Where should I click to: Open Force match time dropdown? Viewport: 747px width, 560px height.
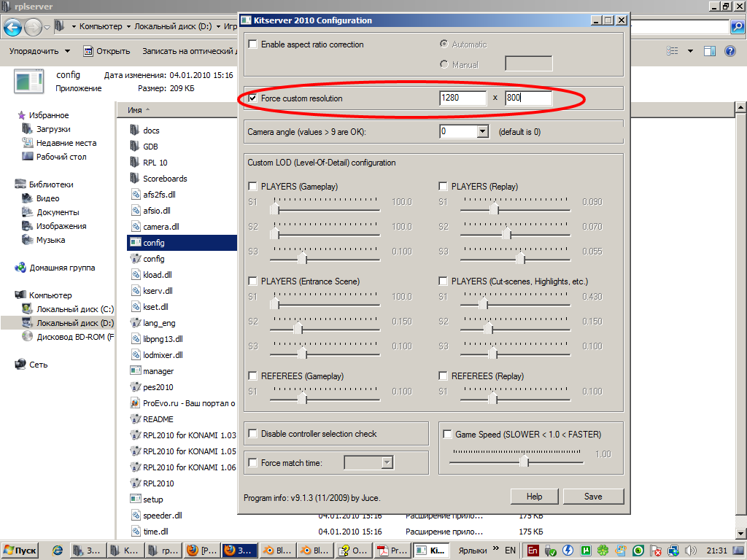[x=387, y=462]
